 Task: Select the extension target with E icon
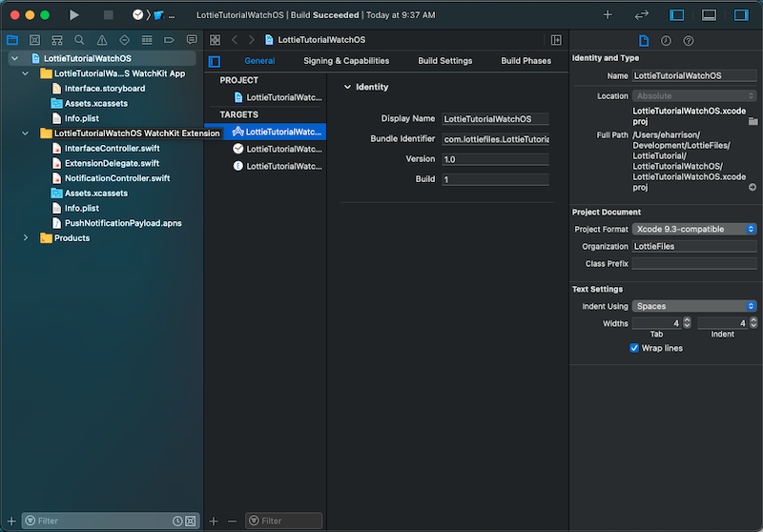click(x=278, y=166)
